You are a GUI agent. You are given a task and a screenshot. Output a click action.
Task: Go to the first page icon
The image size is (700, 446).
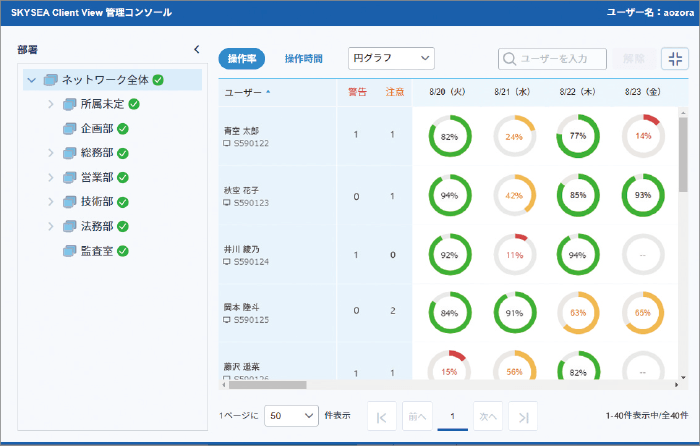pyautogui.click(x=381, y=417)
